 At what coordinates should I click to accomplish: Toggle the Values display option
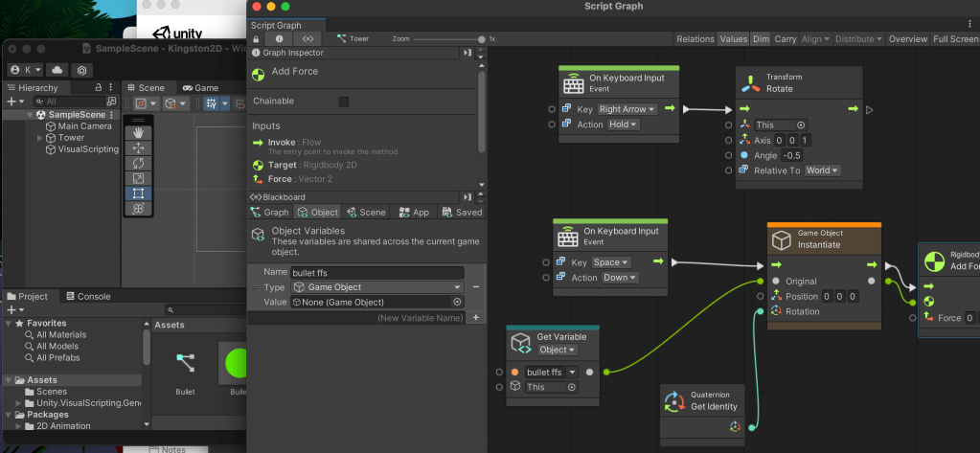coord(733,39)
